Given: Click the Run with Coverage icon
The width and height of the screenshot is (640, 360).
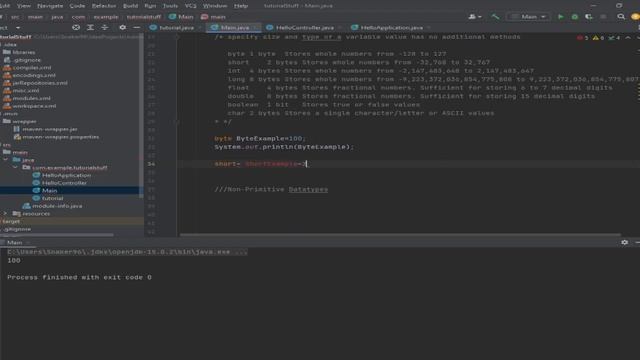Looking at the screenshot, I should [589, 17].
